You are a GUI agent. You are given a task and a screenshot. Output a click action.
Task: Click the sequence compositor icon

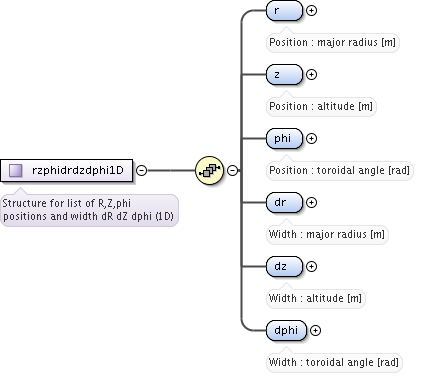click(209, 170)
